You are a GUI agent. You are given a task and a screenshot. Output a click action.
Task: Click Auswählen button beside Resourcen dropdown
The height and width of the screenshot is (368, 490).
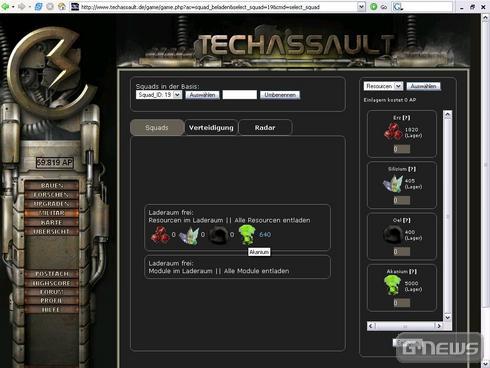click(x=423, y=86)
